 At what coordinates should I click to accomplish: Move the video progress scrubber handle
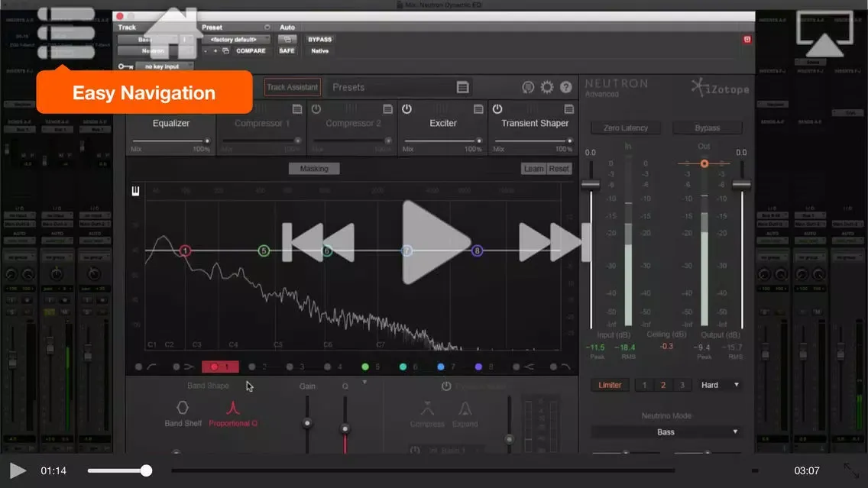[146, 471]
